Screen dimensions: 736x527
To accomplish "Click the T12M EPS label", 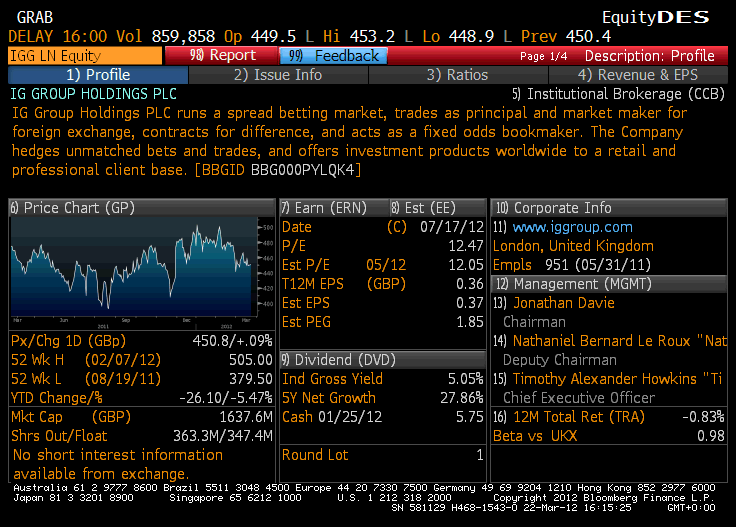I will (313, 284).
